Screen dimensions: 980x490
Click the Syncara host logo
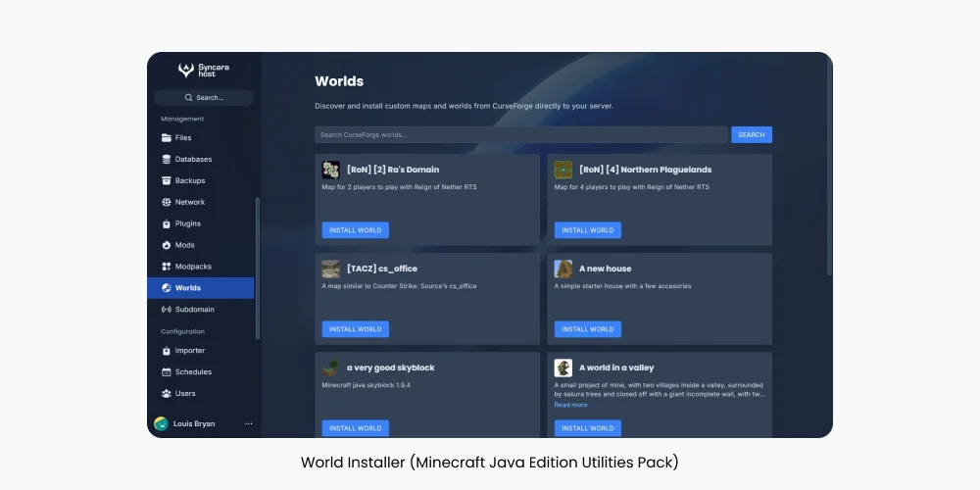[x=204, y=70]
